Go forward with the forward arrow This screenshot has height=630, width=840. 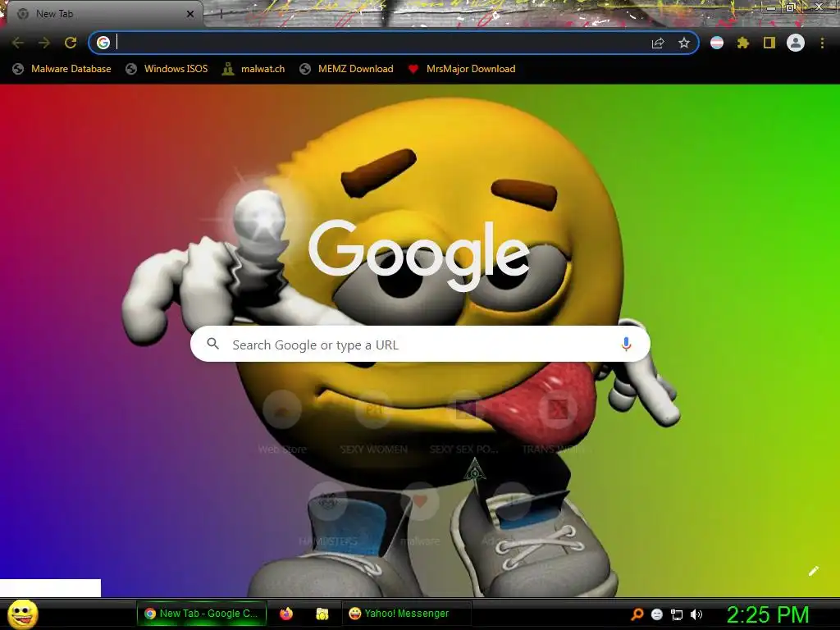[44, 43]
